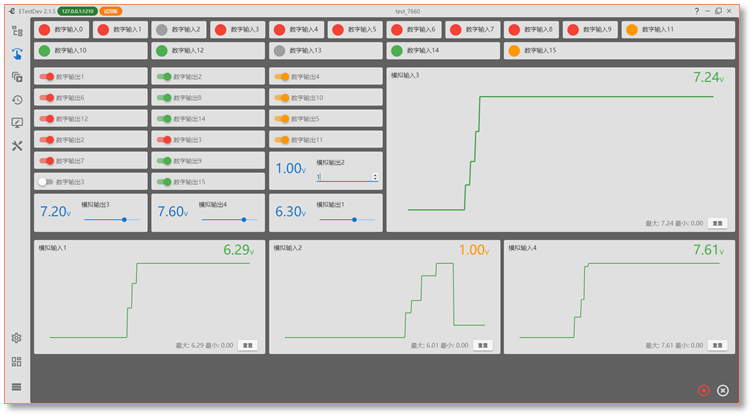The image size is (753, 417).
Task: Click the 数字输入11 orange indicator
Action: (x=632, y=30)
